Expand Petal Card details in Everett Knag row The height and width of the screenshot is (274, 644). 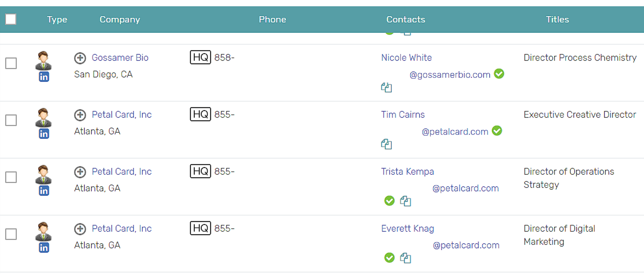(80, 229)
